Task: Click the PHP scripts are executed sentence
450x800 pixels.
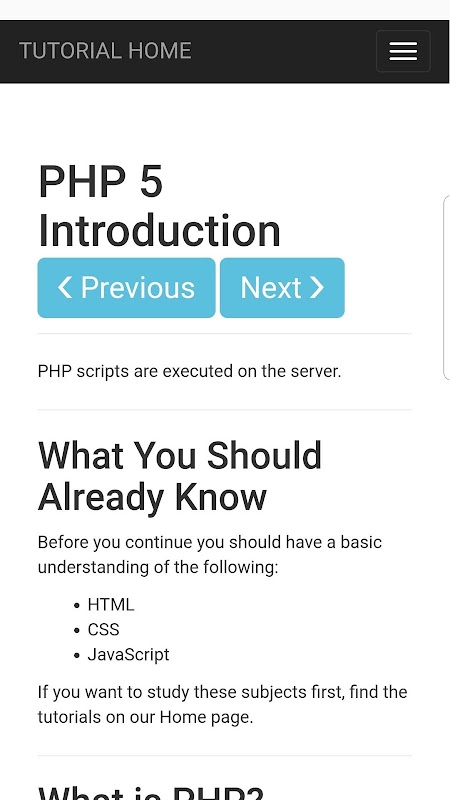Action: coord(189,371)
